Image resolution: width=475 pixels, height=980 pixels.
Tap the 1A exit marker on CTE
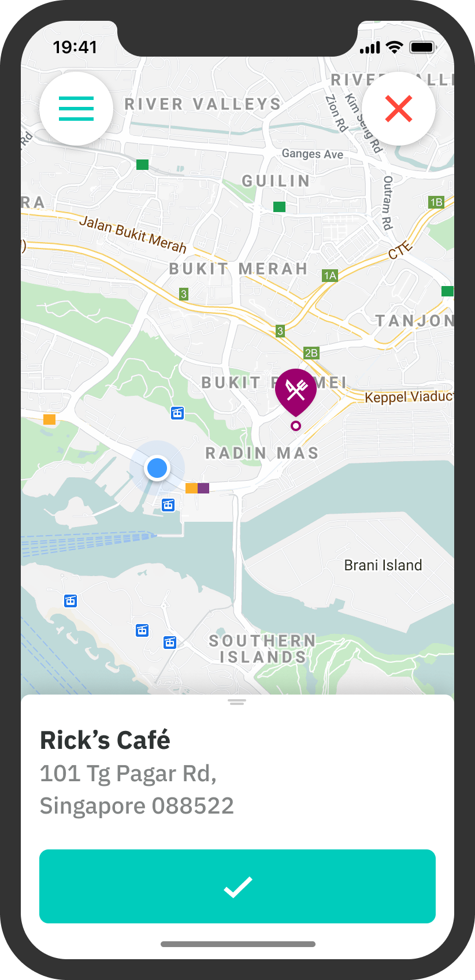click(x=330, y=276)
